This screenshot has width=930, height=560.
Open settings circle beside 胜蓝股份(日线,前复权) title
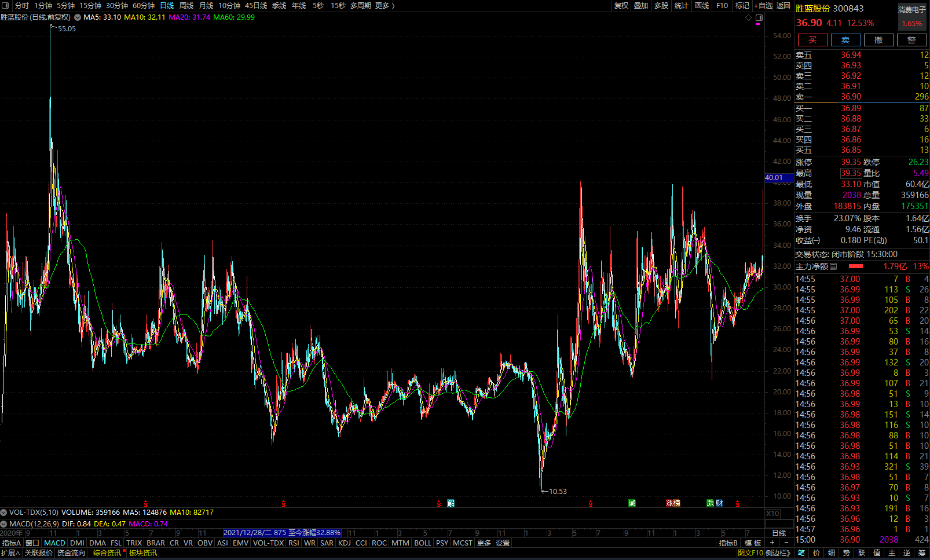click(x=78, y=17)
